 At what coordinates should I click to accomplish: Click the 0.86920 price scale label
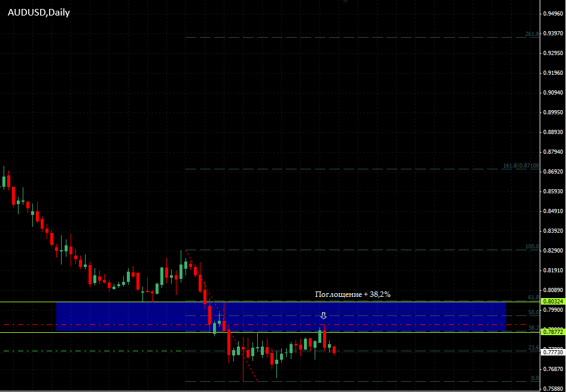553,171
